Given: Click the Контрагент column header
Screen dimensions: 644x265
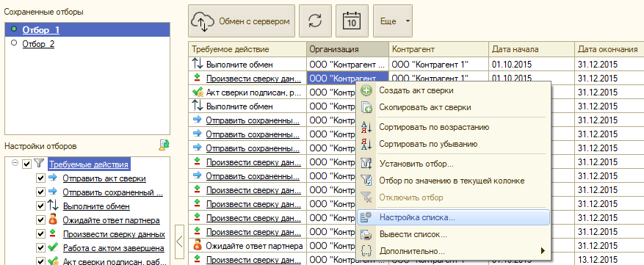Looking at the screenshot, I should (x=438, y=49).
